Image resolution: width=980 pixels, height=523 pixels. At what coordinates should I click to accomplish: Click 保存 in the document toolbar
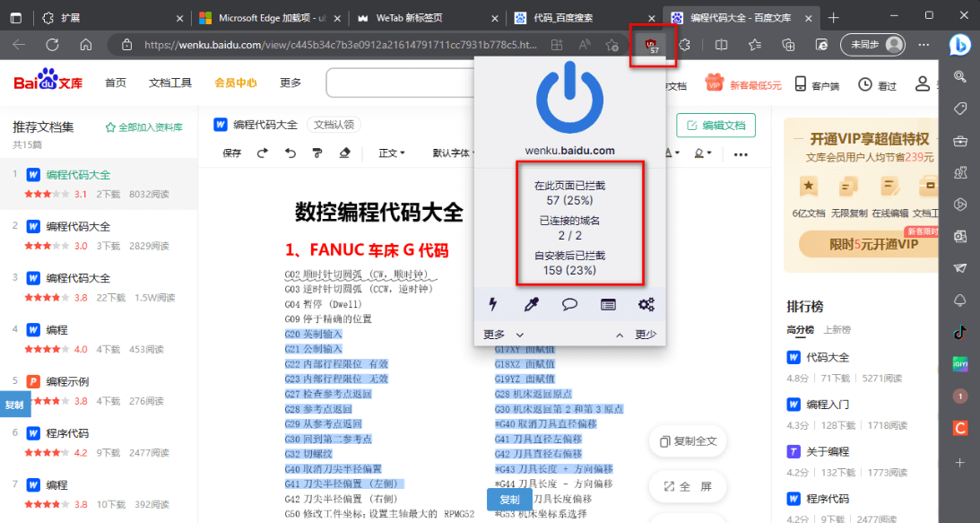232,153
